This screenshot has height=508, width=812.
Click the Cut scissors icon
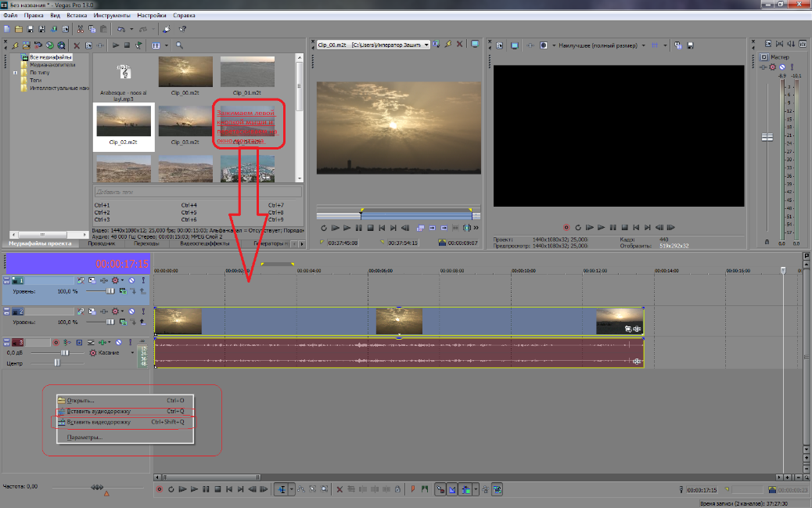click(x=81, y=29)
